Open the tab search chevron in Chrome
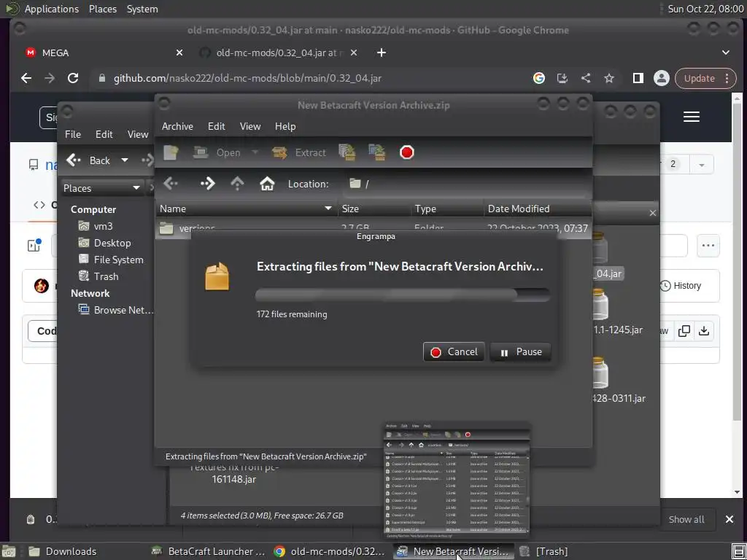This screenshot has height=560, width=747. click(x=726, y=52)
